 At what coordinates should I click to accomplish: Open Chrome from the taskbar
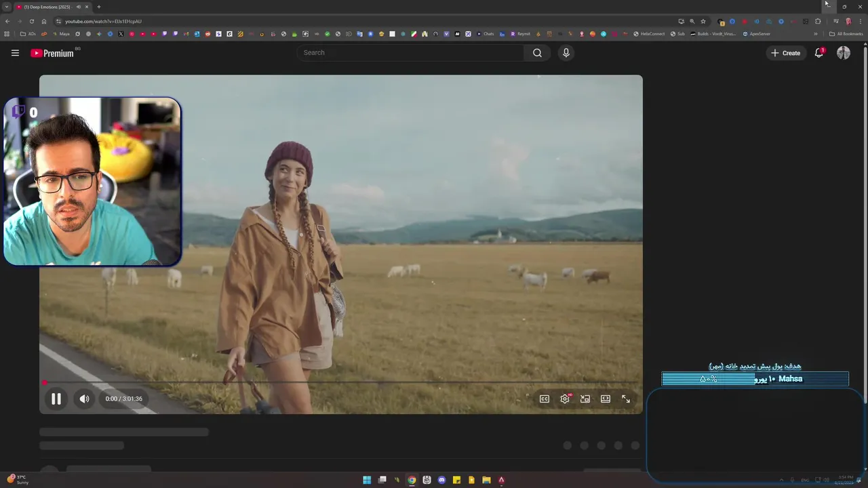click(x=412, y=480)
